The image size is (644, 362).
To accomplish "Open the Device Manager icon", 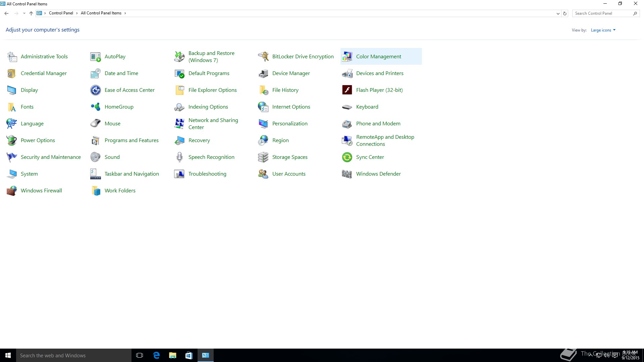I will tap(263, 73).
